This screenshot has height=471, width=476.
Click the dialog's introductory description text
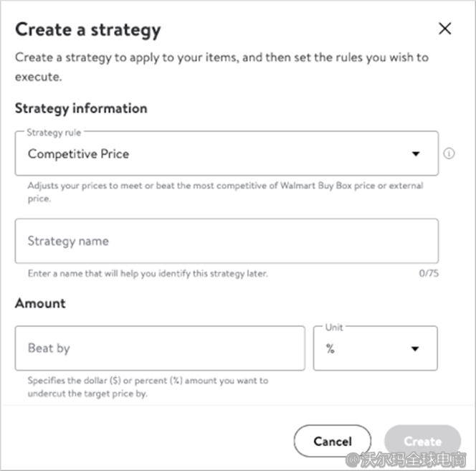(222, 66)
